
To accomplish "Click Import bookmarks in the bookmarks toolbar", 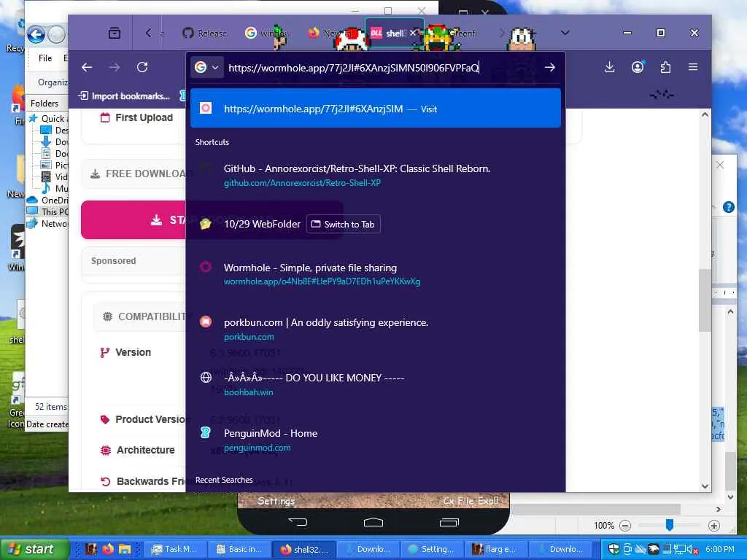I will [124, 96].
